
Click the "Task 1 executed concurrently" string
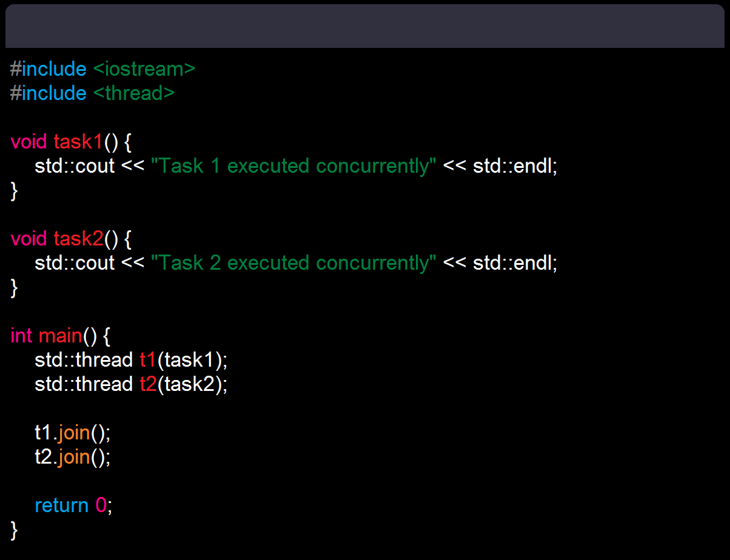pyautogui.click(x=293, y=166)
